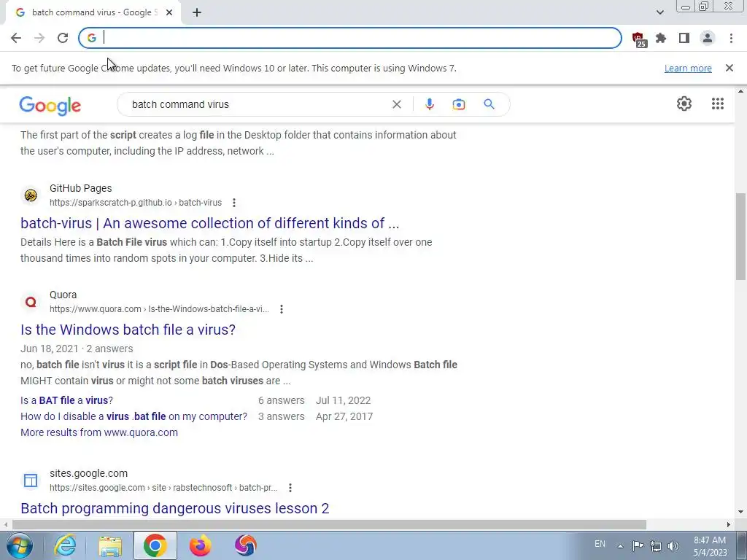Open File Explorer from the taskbar

click(x=110, y=545)
